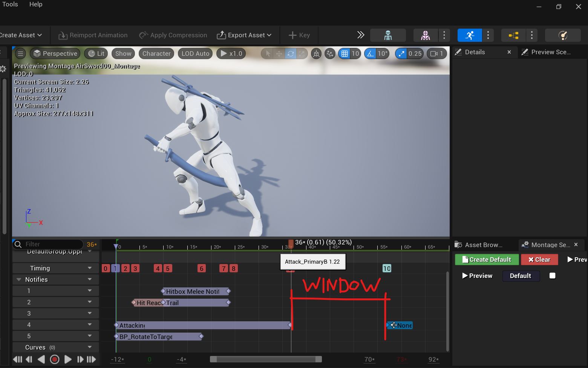Toggle scale snapping in the viewport
The width and height of the screenshot is (588, 368).
(401, 53)
